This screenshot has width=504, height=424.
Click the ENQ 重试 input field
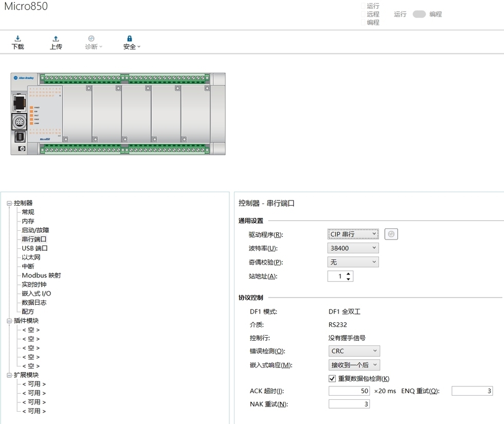tap(472, 391)
